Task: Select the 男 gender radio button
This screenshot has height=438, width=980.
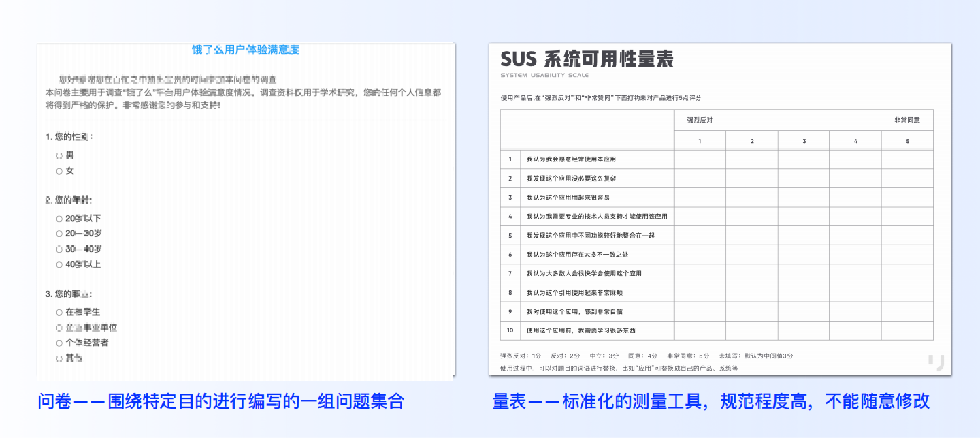Action: (x=60, y=155)
